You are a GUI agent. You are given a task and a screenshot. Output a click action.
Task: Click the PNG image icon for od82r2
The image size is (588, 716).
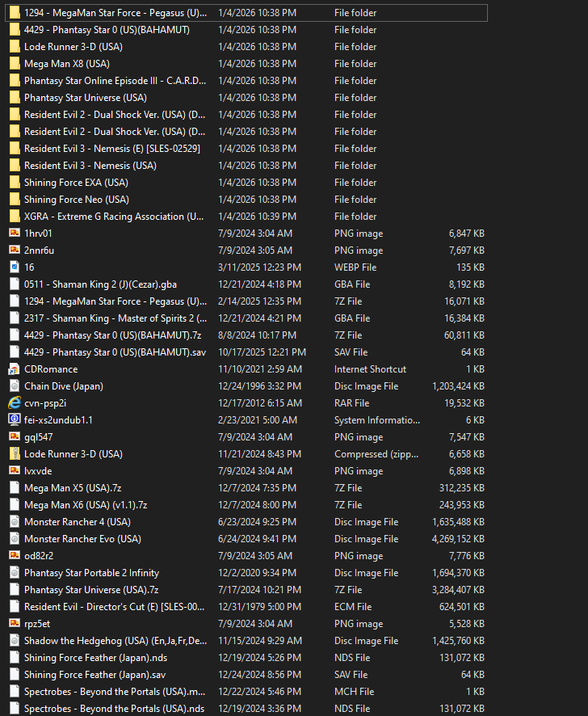click(15, 555)
